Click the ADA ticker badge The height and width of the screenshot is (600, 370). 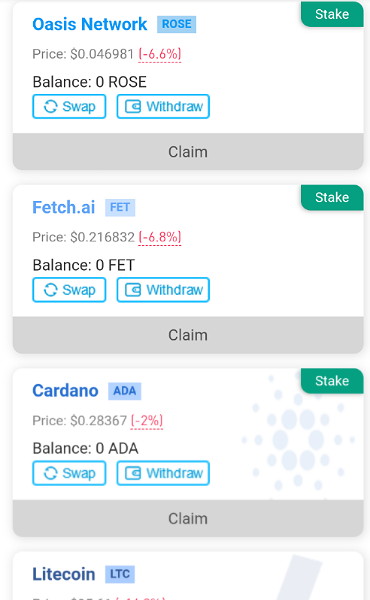coord(125,391)
